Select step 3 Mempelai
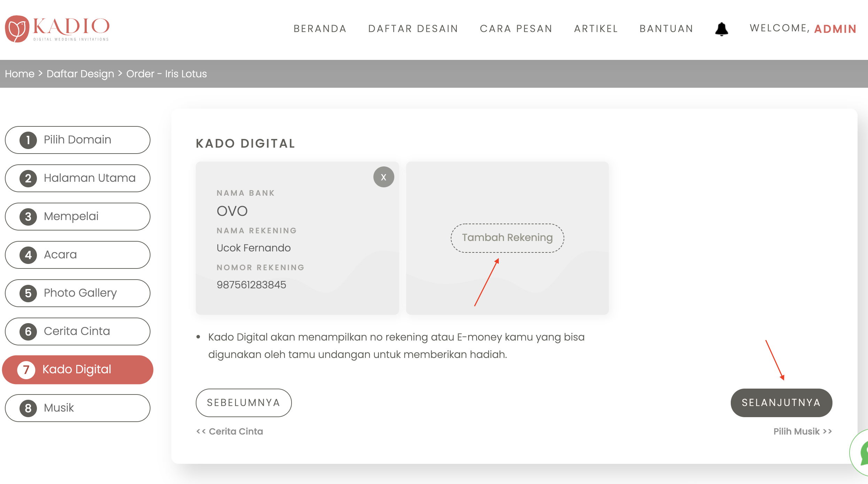This screenshot has width=868, height=484. (x=77, y=217)
